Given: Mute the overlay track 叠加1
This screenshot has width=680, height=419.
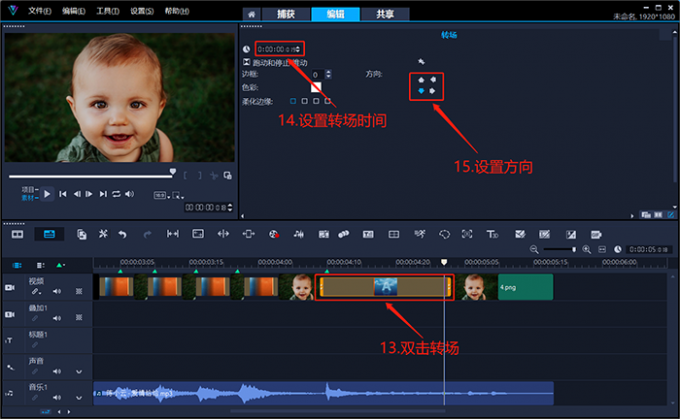Looking at the screenshot, I should click(57, 318).
